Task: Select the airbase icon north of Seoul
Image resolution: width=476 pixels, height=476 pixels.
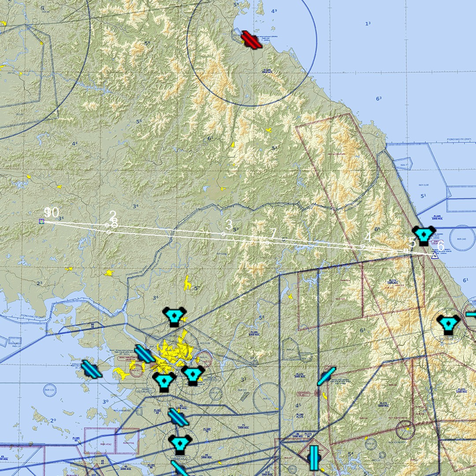Action: coord(175,316)
